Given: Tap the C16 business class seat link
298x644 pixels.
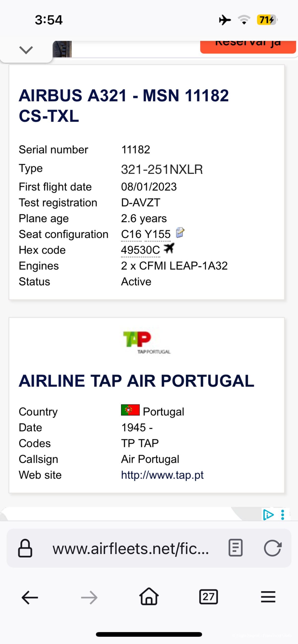Looking at the screenshot, I should click(131, 234).
